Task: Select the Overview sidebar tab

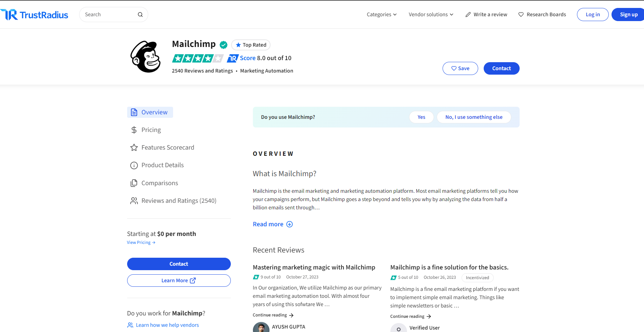Action: click(x=150, y=112)
